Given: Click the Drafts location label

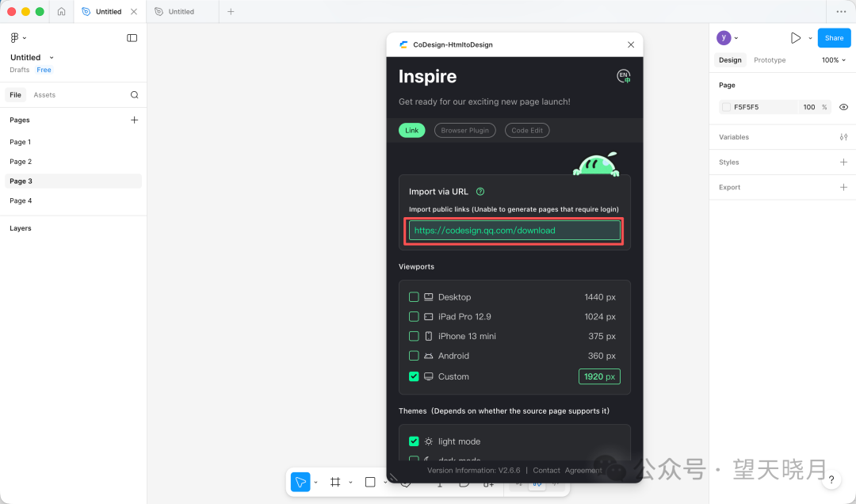Looking at the screenshot, I should point(20,70).
